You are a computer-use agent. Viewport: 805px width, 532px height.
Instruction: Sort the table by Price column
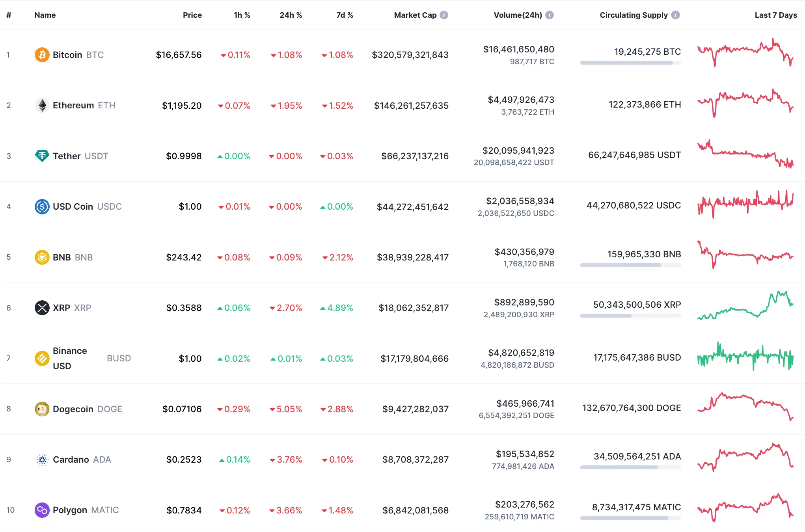[x=192, y=15]
